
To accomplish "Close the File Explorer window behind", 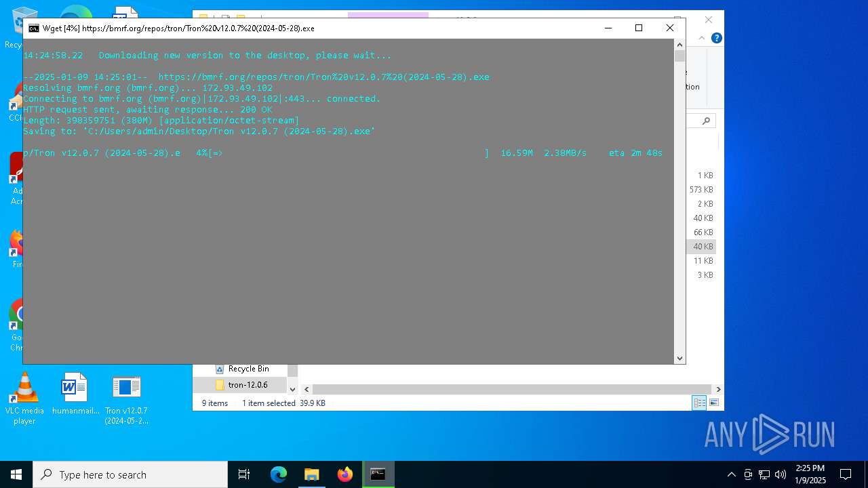I will (709, 20).
